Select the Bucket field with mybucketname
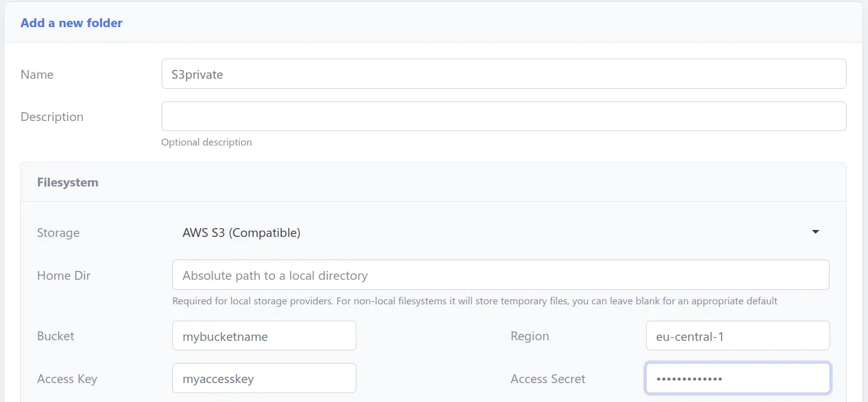Image resolution: width=868 pixels, height=402 pixels. 264,336
